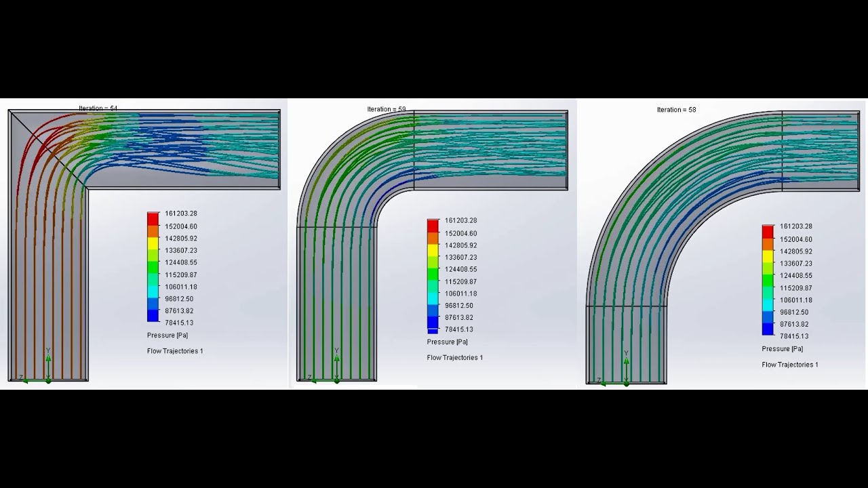The height and width of the screenshot is (488, 868).
Task: Click the 161203.28 value in the sharp elbow legend
Action: 181,213
